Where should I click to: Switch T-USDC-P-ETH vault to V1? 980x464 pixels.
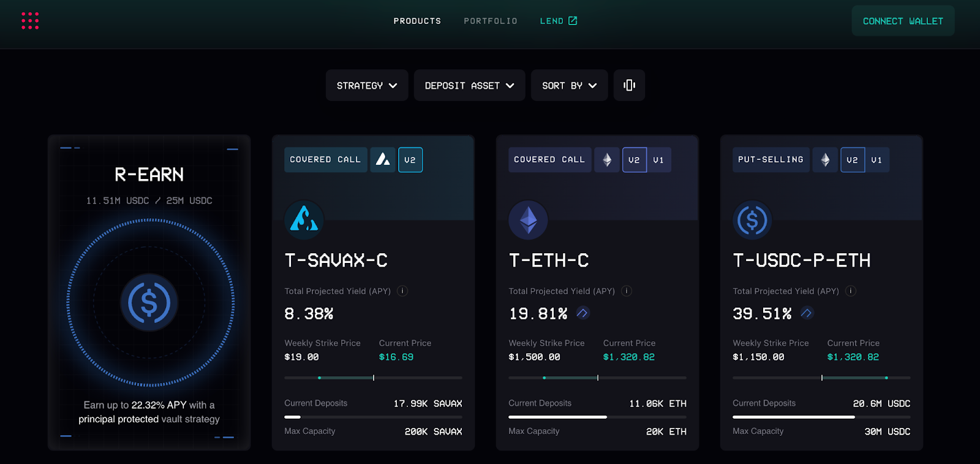point(876,160)
